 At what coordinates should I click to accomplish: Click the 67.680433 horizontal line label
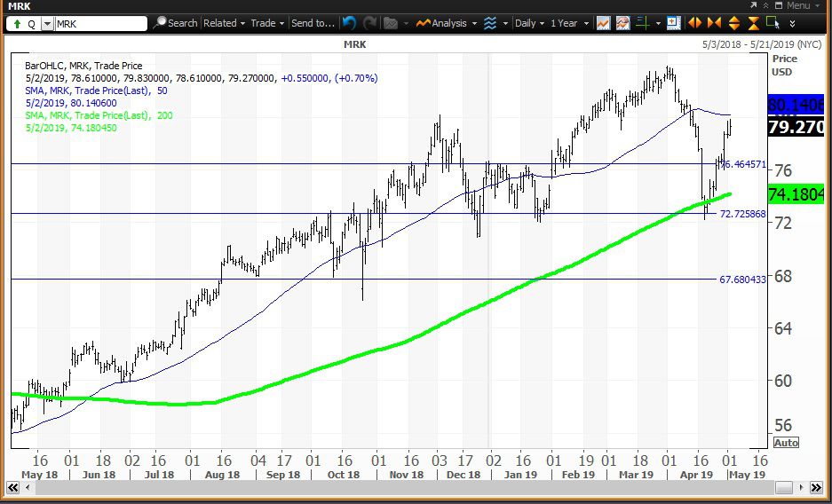[x=743, y=279]
